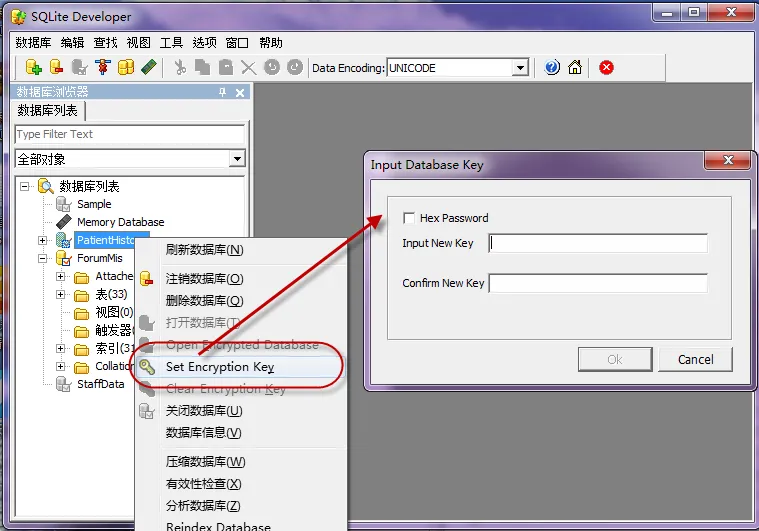
Task: Click the house home icon in toolbar
Action: 575,67
